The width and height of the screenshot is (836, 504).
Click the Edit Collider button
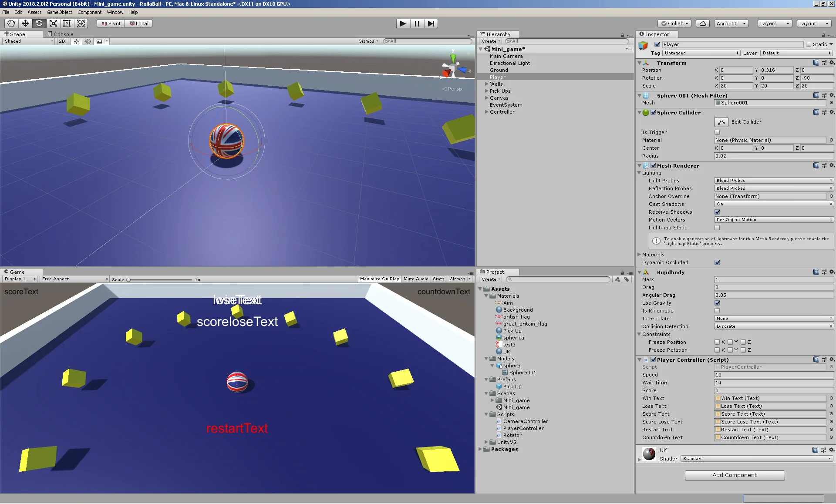coord(721,122)
